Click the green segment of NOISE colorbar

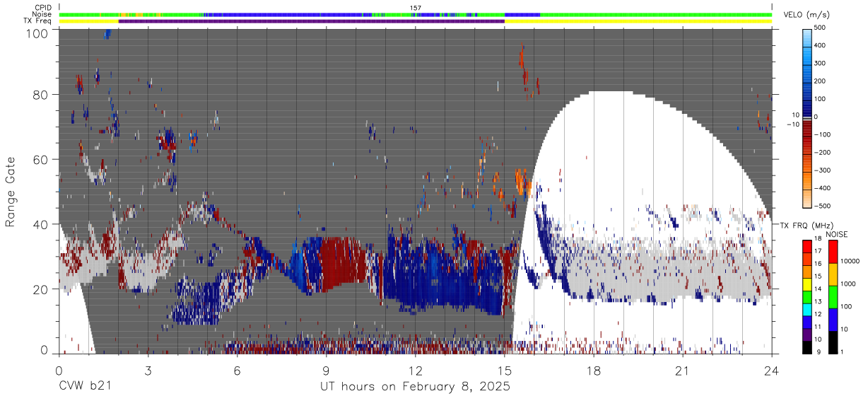tap(832, 296)
